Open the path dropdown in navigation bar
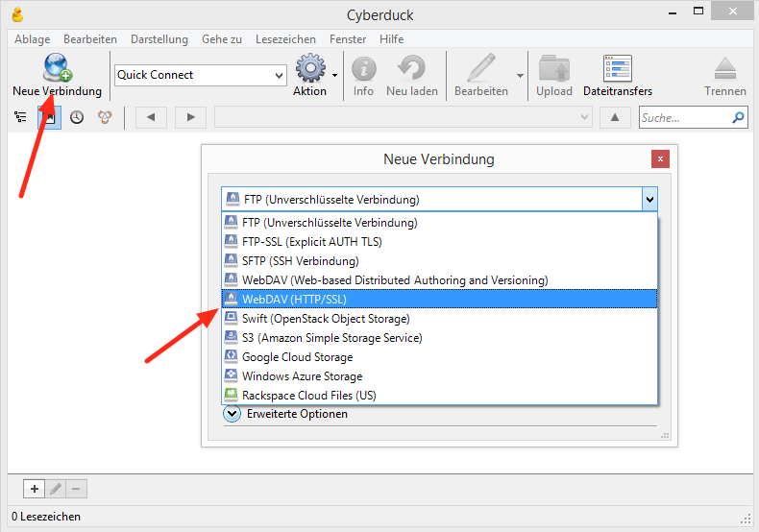The height and width of the screenshot is (532, 759). pos(584,117)
